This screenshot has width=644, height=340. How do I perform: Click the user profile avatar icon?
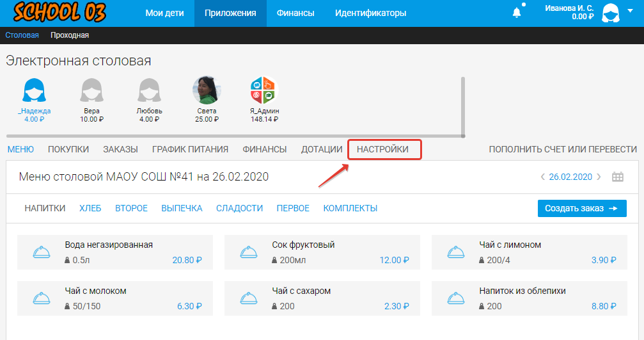612,13
